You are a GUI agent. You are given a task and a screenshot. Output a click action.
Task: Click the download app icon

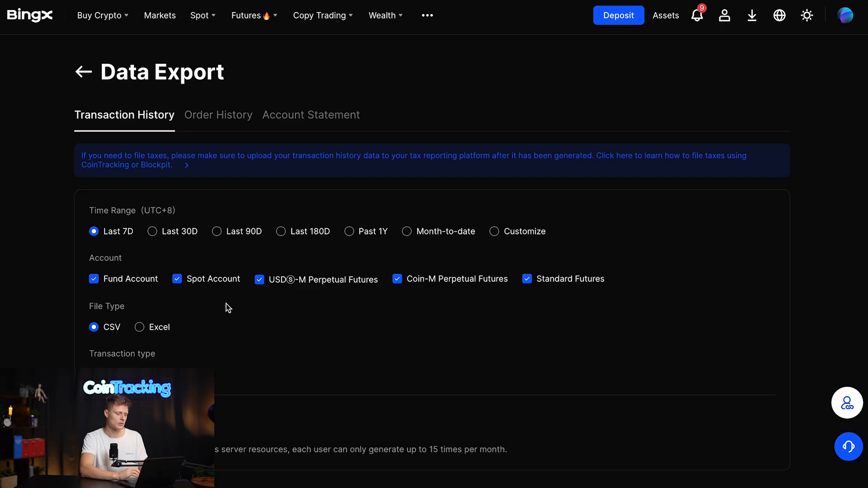tap(752, 15)
